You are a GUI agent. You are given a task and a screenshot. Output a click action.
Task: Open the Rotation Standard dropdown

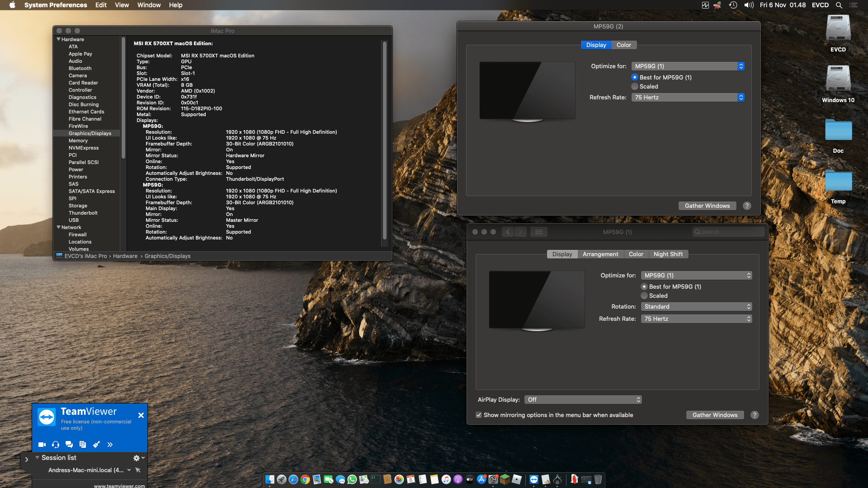point(696,306)
